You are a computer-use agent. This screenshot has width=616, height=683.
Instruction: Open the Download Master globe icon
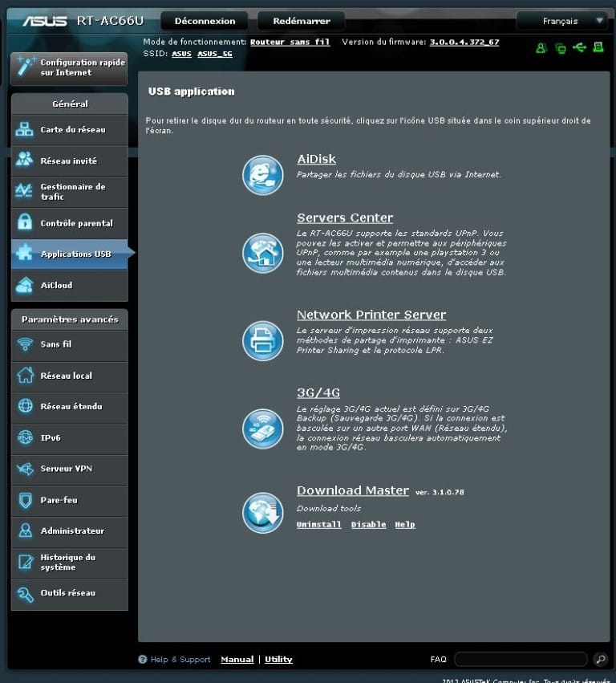(x=262, y=513)
